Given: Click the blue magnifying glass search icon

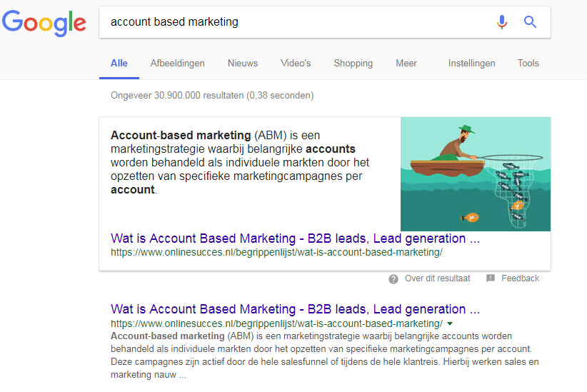Looking at the screenshot, I should tap(530, 22).
